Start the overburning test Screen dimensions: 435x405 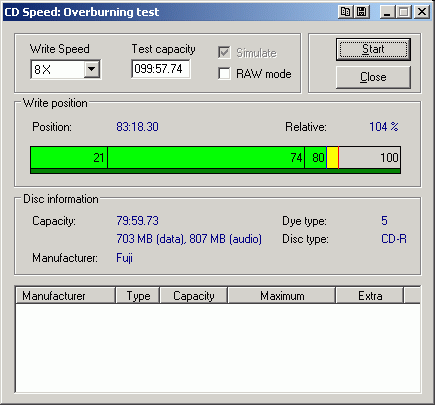pyautogui.click(x=373, y=49)
